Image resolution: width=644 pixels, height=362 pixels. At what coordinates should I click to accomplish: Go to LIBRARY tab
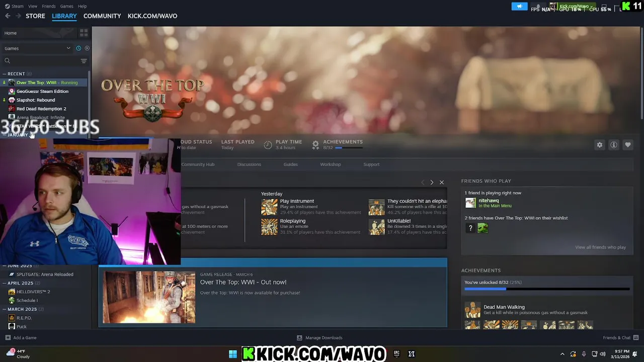64,16
